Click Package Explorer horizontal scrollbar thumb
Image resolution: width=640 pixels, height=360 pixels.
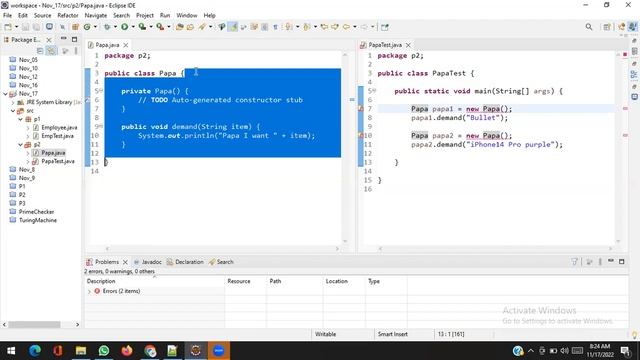coord(34,324)
